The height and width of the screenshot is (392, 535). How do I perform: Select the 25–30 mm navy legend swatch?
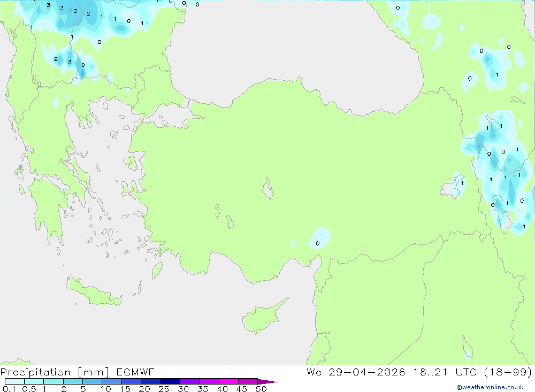170,381
